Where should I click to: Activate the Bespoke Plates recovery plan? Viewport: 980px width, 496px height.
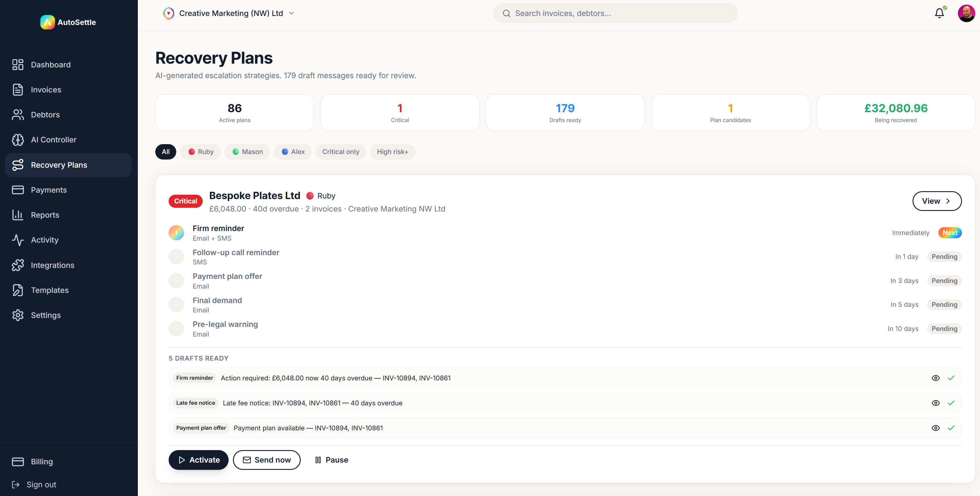point(198,459)
